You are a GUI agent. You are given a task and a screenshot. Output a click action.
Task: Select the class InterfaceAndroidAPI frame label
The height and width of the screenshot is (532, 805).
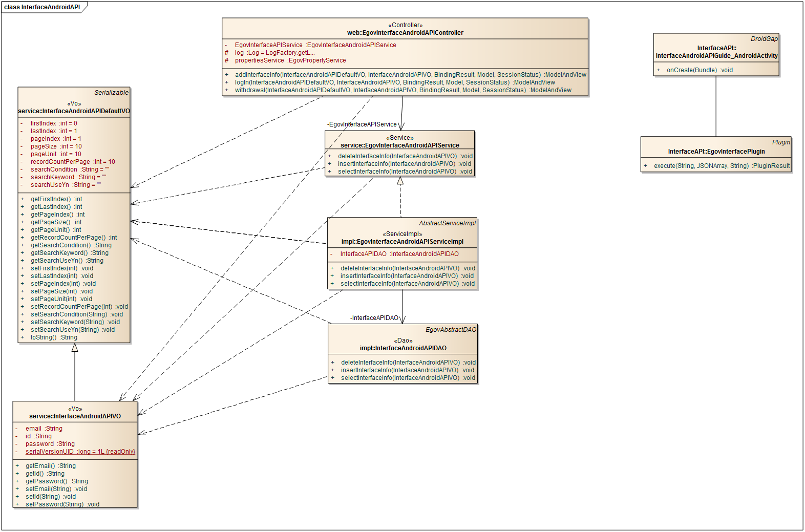click(42, 7)
